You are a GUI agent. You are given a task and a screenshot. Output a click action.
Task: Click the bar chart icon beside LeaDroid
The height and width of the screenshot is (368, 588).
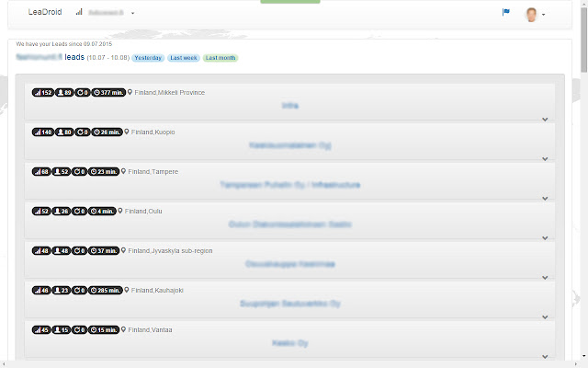pyautogui.click(x=79, y=12)
